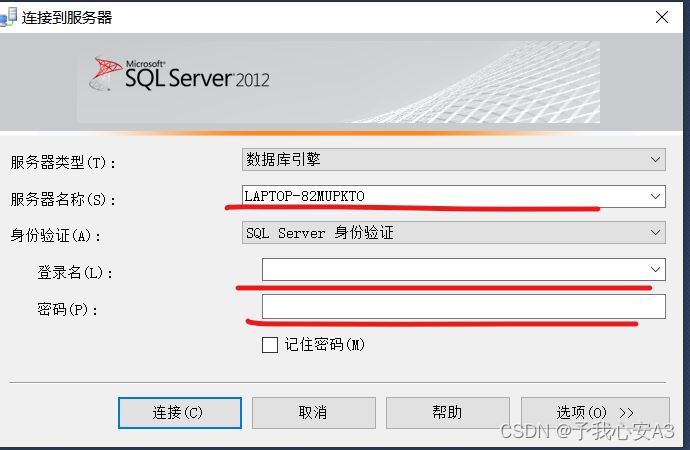
Task: Expand the 服务器名称 combo box arrow
Action: point(655,196)
